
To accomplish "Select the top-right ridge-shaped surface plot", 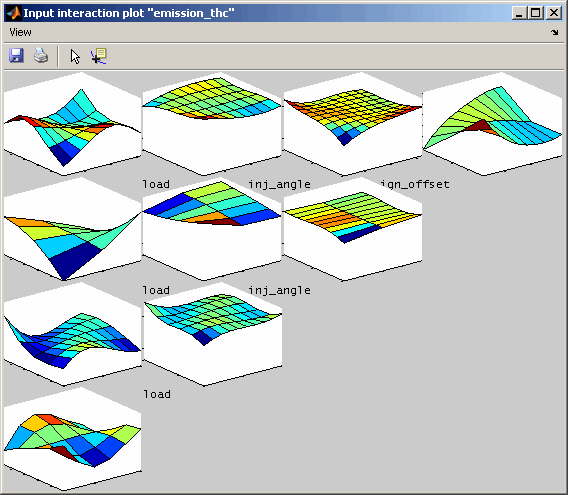I will pos(493,124).
